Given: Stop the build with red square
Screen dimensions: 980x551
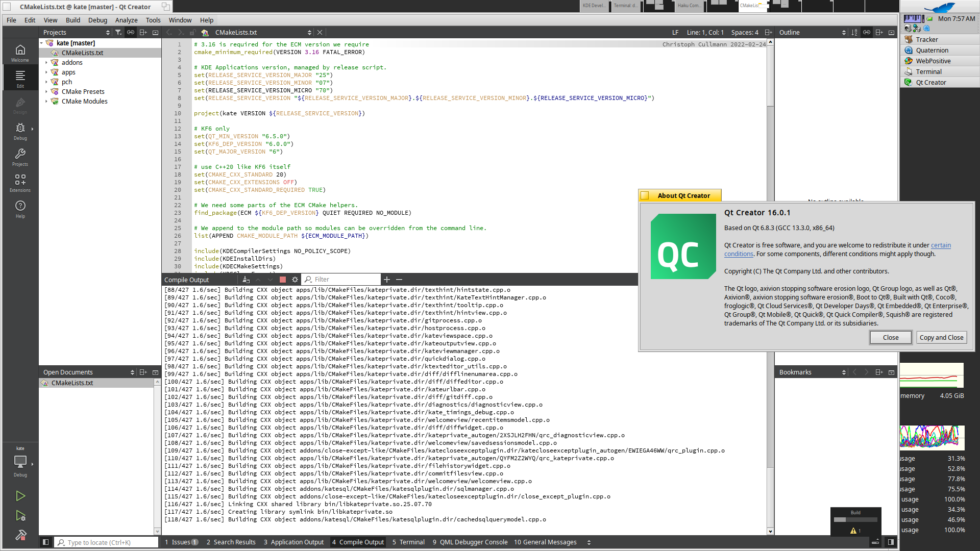Looking at the screenshot, I should tap(283, 280).
